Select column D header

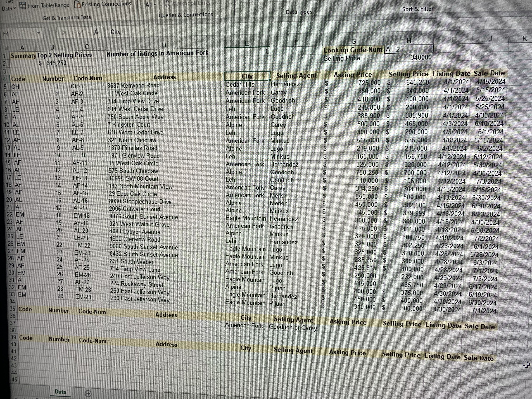164,45
